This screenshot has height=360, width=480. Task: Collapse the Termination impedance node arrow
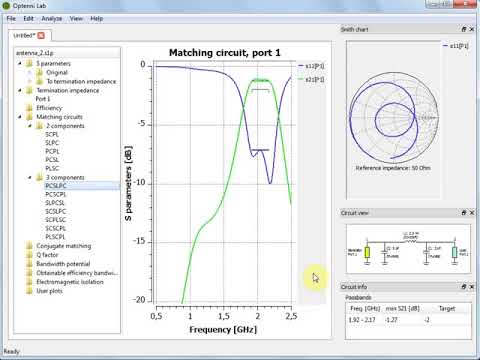pos(19,90)
